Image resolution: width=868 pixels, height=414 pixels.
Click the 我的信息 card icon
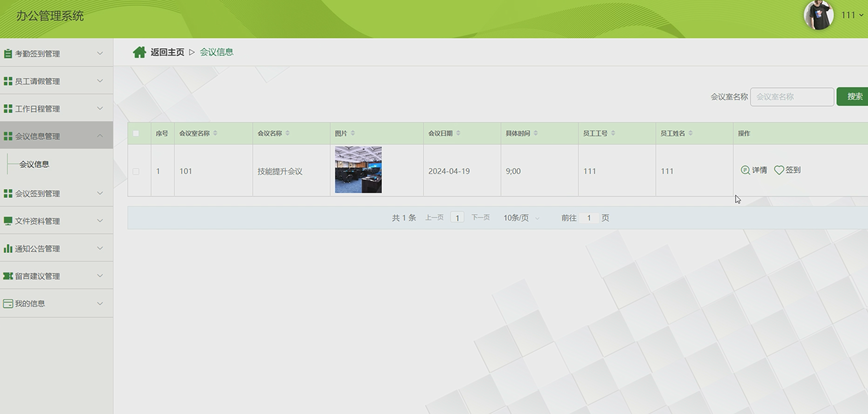[x=8, y=304]
